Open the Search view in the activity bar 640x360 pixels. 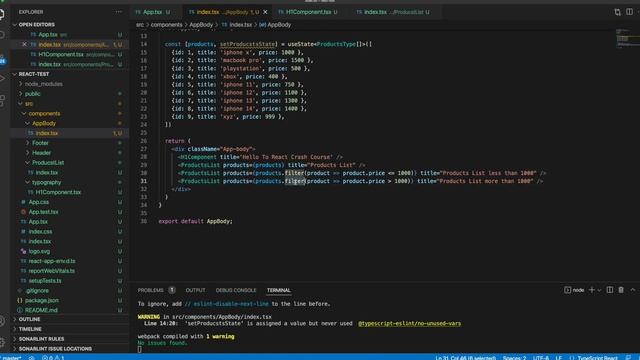tap(2, 36)
